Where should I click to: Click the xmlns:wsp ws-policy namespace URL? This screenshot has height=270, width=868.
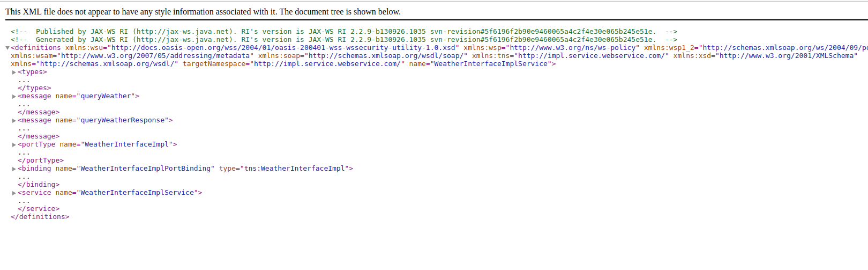point(573,48)
